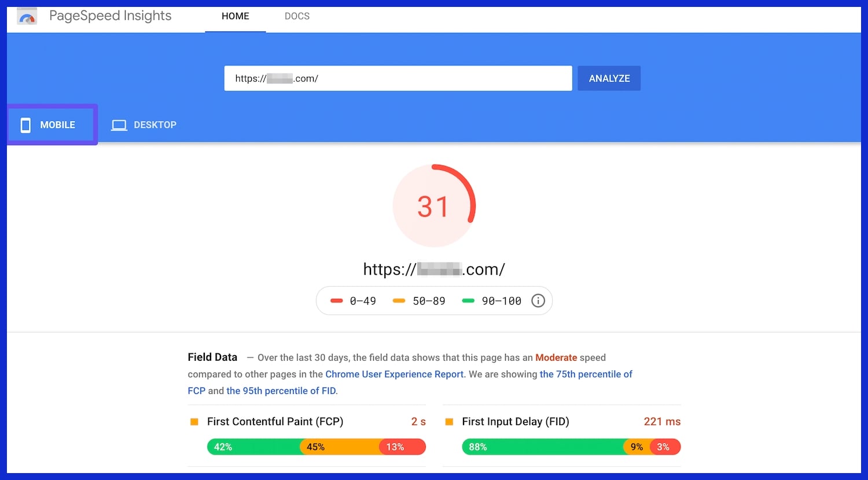The image size is (868, 480).
Task: Click inside the URL input field
Action: coord(398,78)
